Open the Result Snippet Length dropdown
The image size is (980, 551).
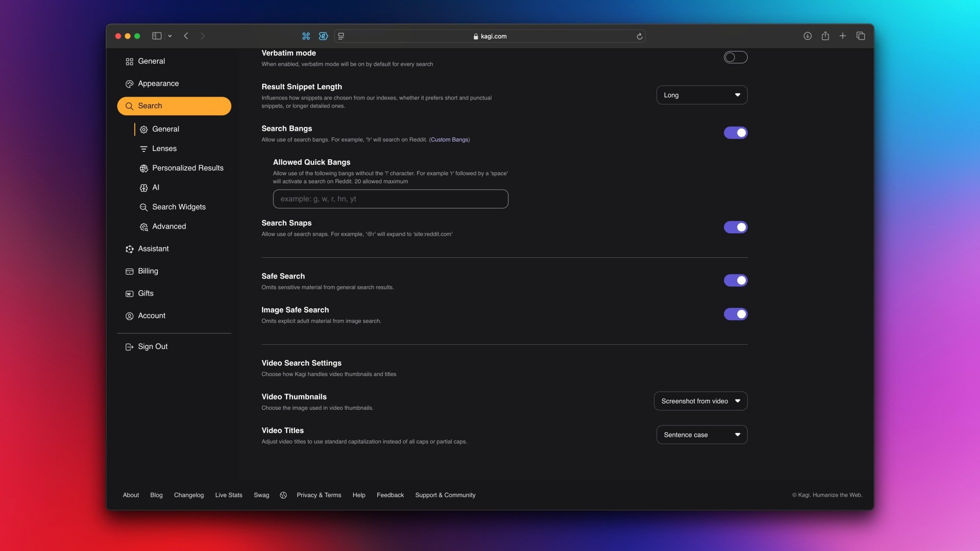(702, 95)
